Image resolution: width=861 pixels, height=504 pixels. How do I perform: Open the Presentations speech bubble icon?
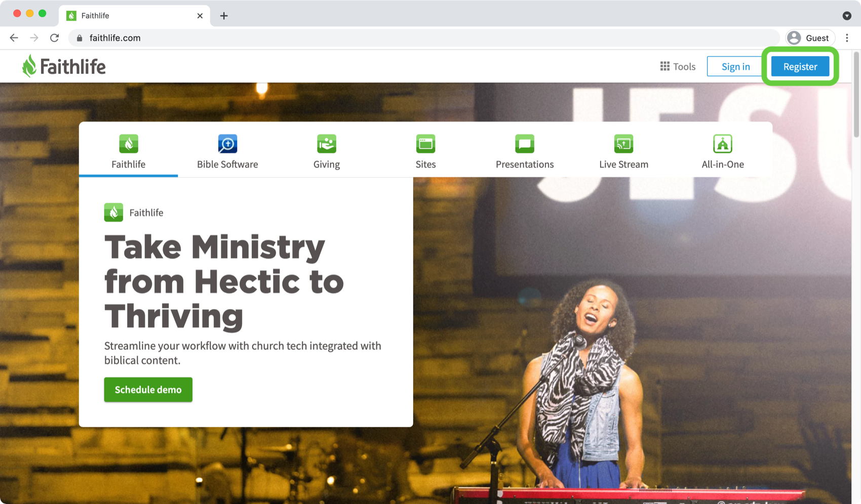pos(524,144)
